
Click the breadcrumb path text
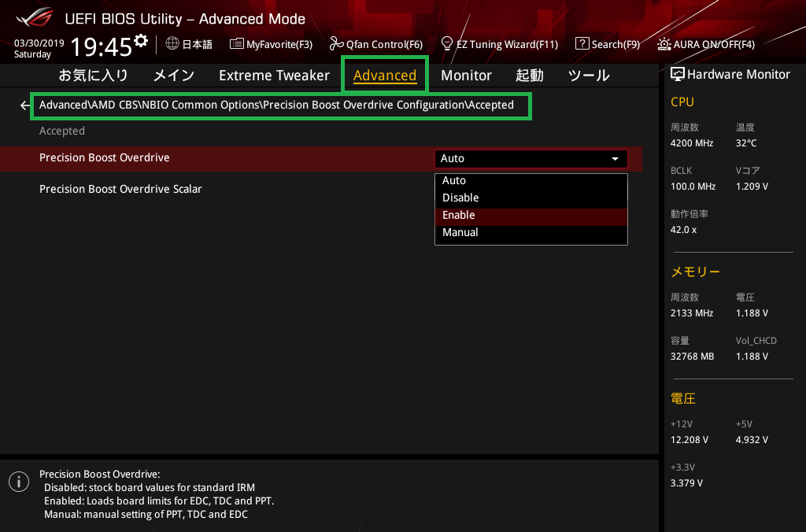276,105
